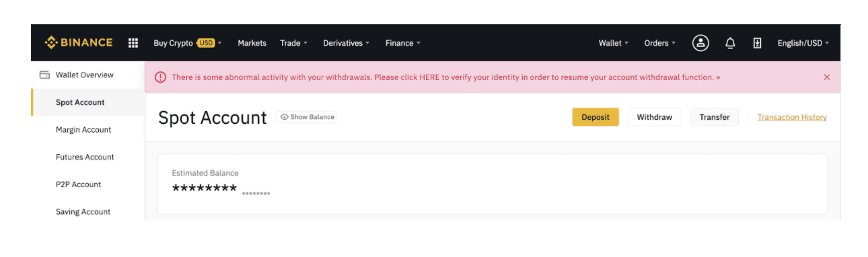Click the yellow Deposit button
The width and height of the screenshot is (868, 257).
click(x=595, y=117)
